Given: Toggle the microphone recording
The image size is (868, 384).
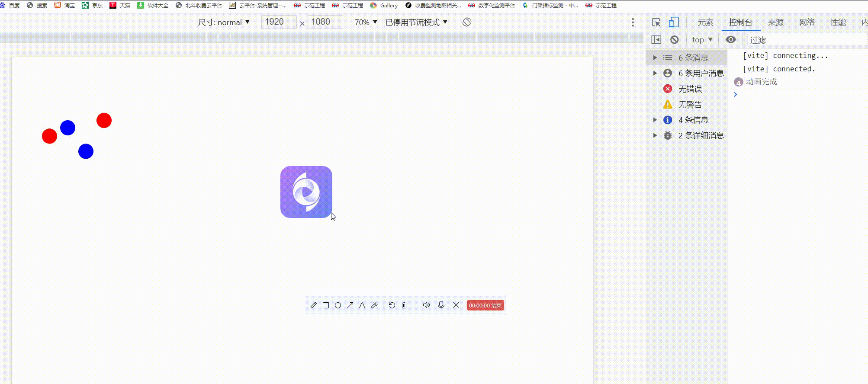Looking at the screenshot, I should tap(441, 305).
